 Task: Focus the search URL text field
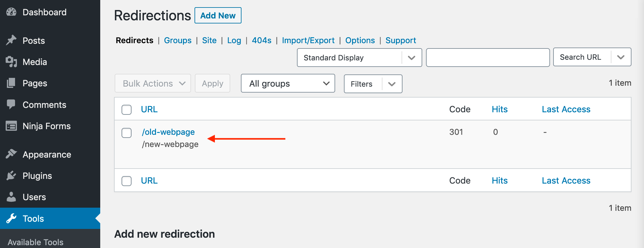488,58
